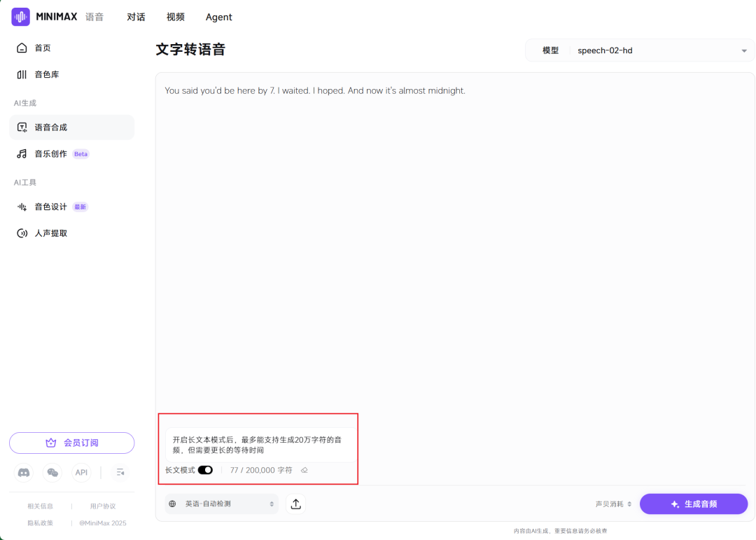Open the Discord community icon
Screen dimensions: 756x540
click(x=23, y=473)
